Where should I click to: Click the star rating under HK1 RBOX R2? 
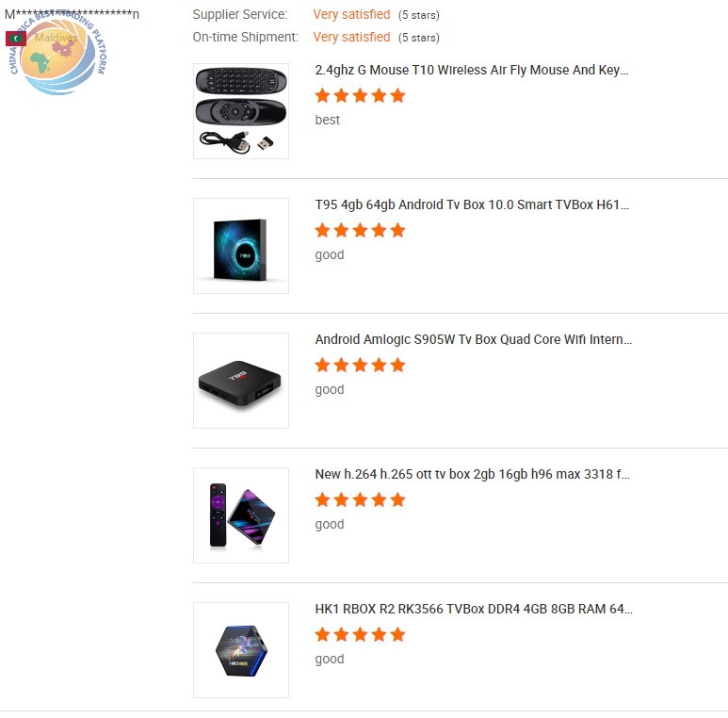point(360,634)
